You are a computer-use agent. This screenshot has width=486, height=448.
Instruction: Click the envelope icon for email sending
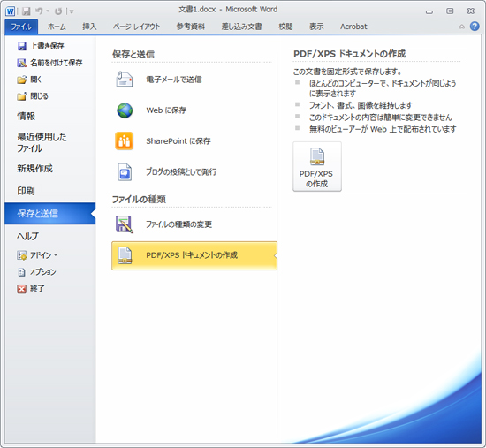point(125,80)
